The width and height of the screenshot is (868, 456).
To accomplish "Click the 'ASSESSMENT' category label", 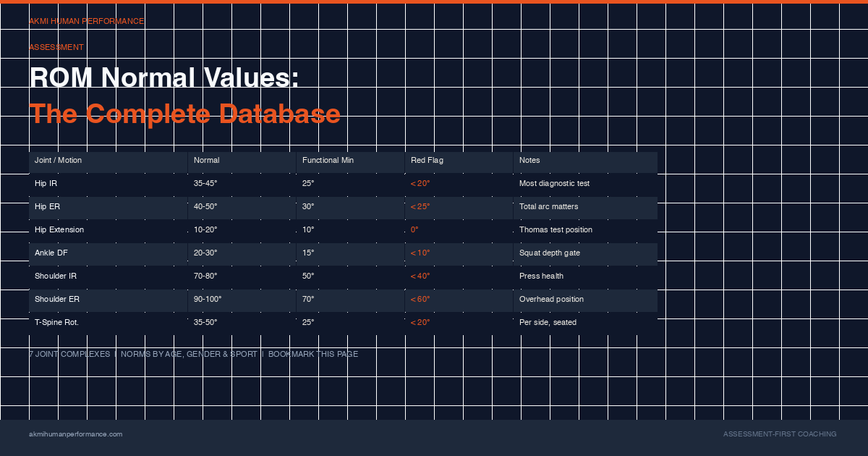I will tap(56, 48).
